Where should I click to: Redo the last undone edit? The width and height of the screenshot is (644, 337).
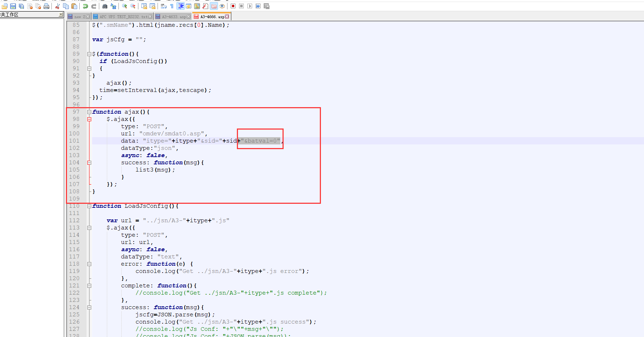[94, 6]
